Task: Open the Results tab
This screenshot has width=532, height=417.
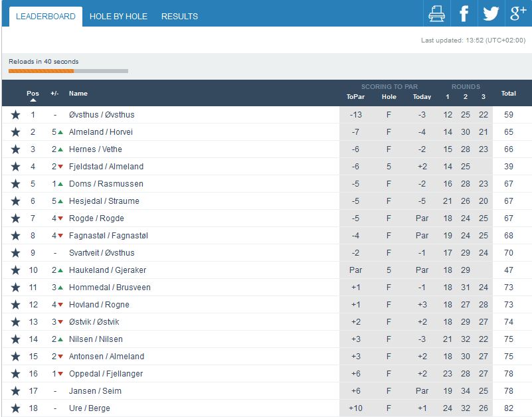Action: (179, 16)
